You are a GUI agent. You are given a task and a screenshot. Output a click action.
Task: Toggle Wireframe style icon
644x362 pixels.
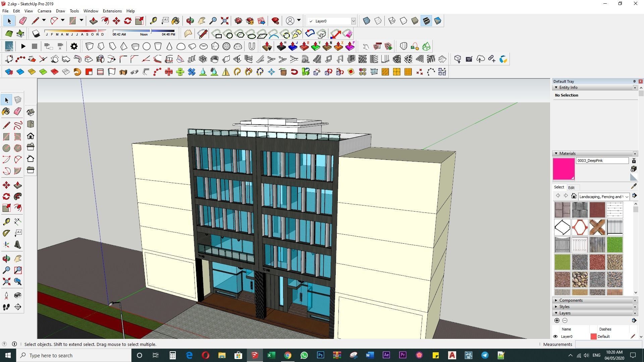392,21
